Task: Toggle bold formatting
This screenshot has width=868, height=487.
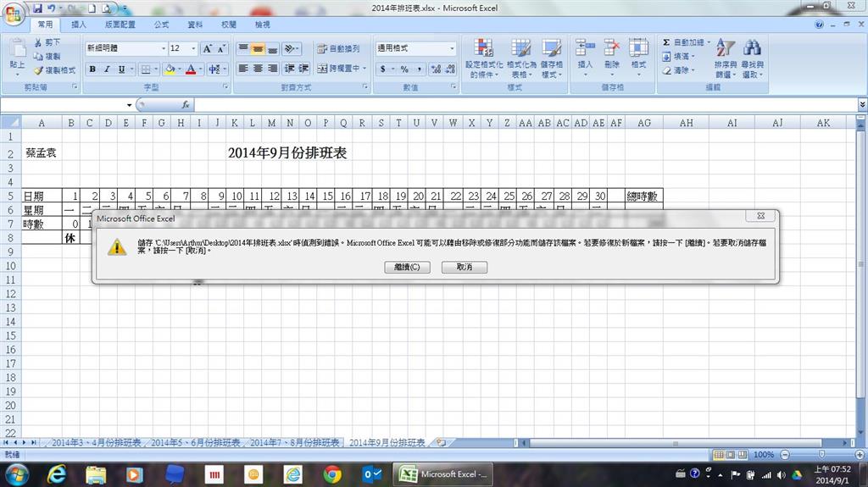Action: coord(92,69)
